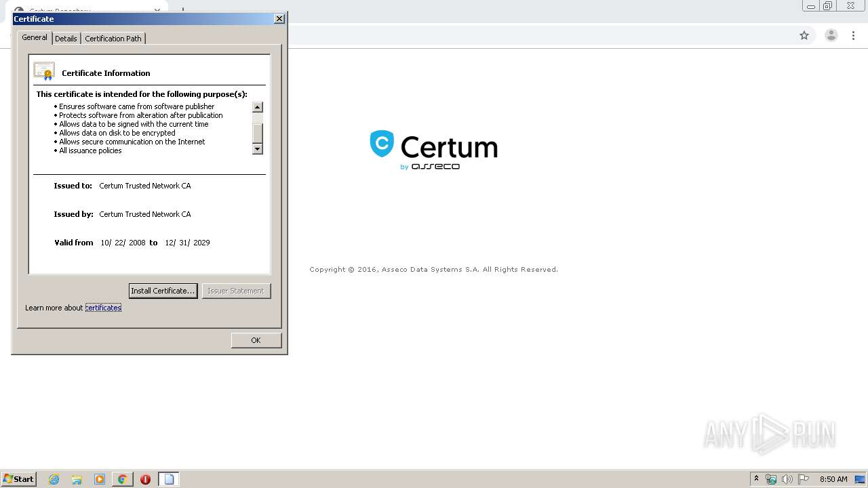Click 'All issuance policies' entry

(90, 150)
